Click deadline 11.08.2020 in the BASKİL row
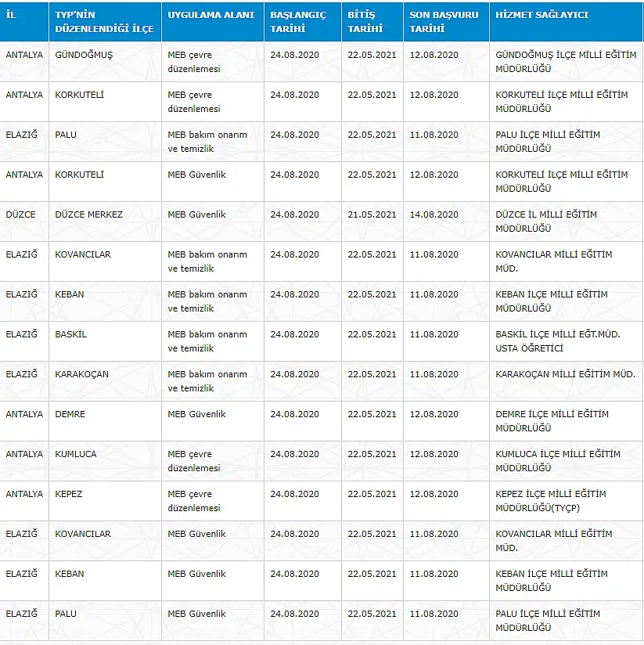The height and width of the screenshot is (645, 644). click(x=447, y=341)
